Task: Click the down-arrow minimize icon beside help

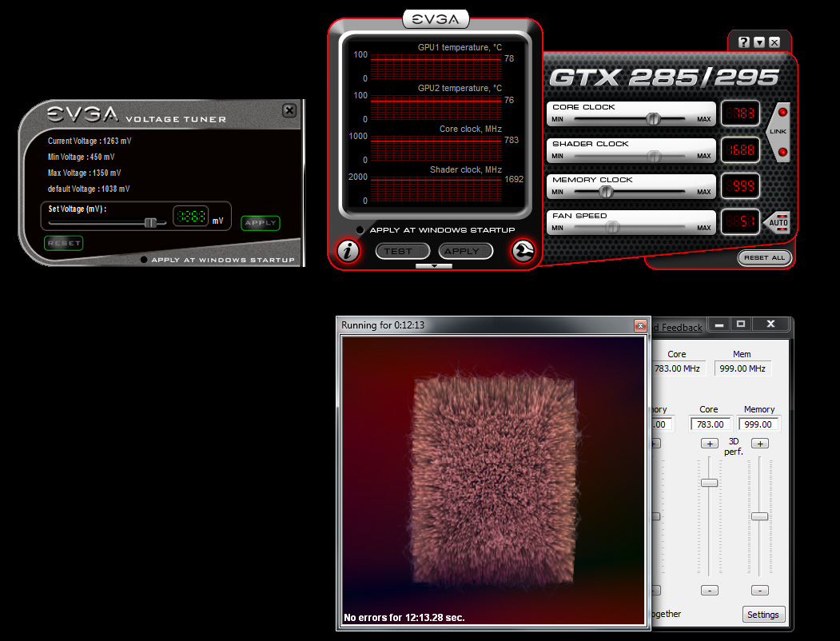Action: [759, 42]
